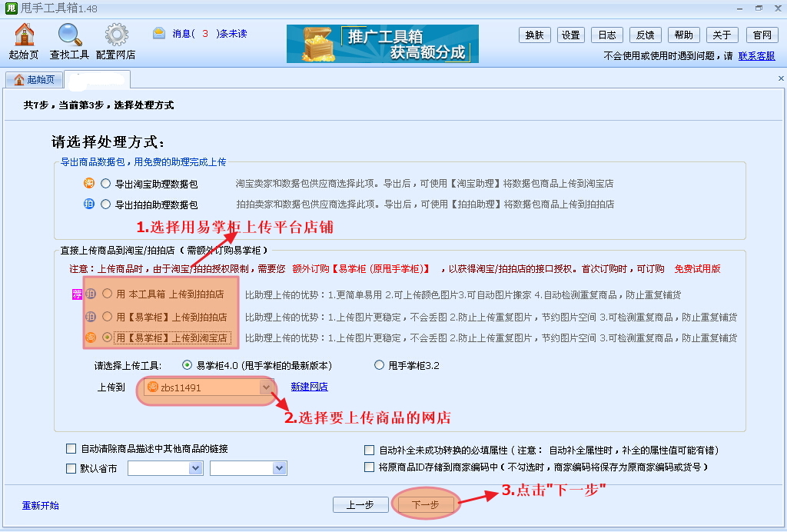The image size is (787, 532).
Task: Select the 甩手掌柜3.2 upload tool radio
Action: tap(379, 365)
